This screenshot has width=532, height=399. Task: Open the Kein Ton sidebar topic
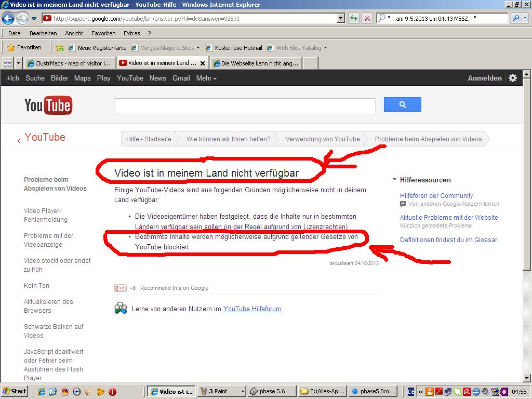coord(36,286)
